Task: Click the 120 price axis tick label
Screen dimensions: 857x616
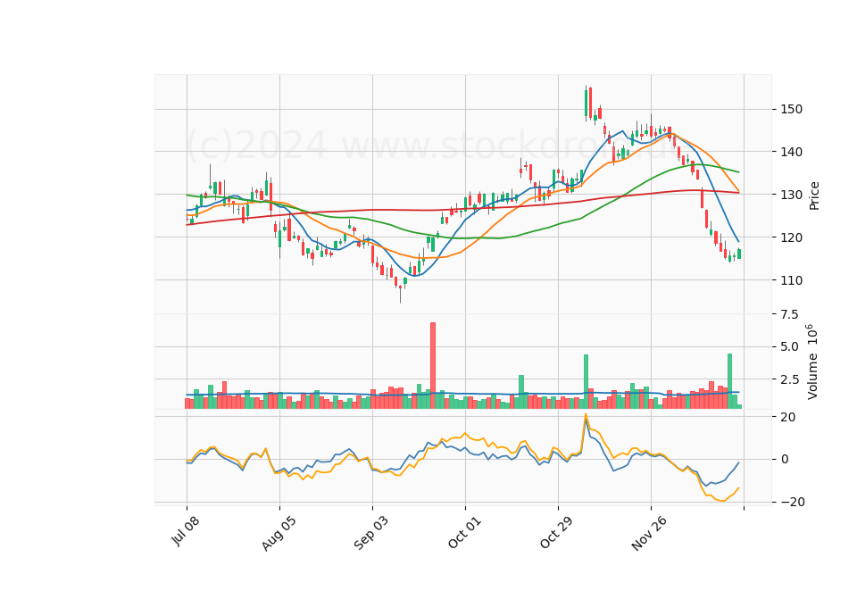Action: [x=792, y=237]
